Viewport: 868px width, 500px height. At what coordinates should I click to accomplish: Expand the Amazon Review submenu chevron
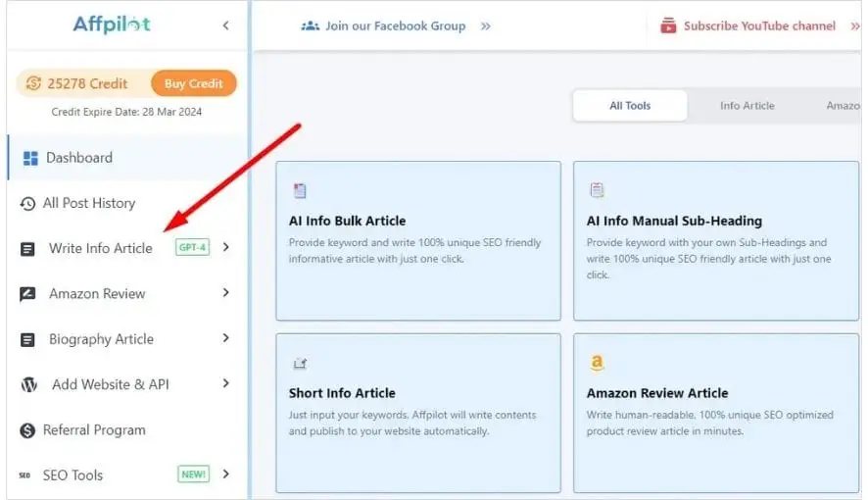tap(226, 293)
